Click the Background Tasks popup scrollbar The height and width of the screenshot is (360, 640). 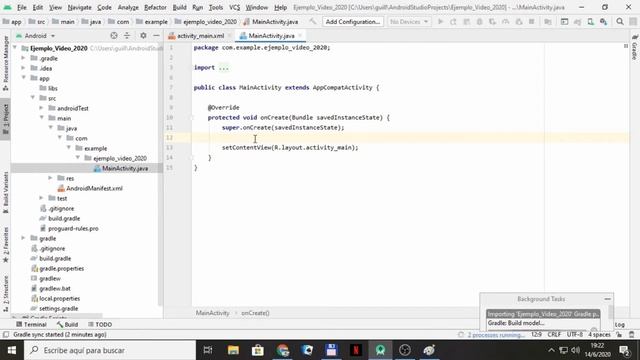[x=611, y=313]
